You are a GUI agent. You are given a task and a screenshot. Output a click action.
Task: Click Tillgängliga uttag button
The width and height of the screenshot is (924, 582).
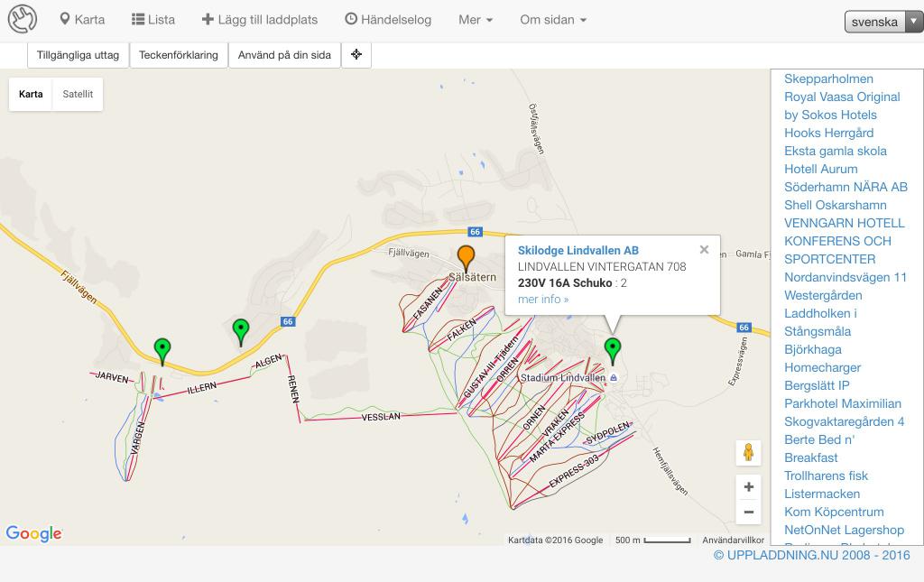click(x=78, y=55)
